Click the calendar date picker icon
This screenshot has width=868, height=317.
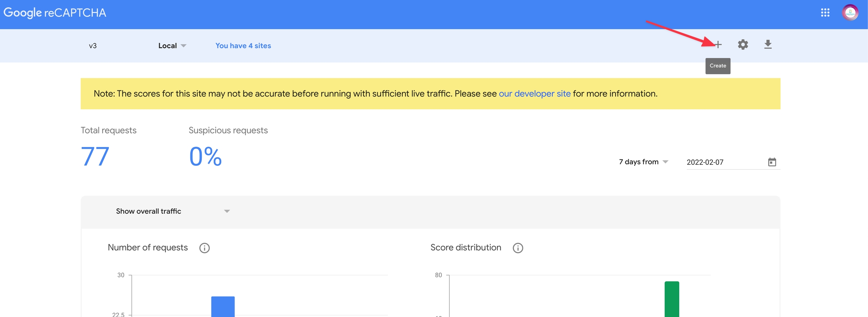(x=772, y=162)
